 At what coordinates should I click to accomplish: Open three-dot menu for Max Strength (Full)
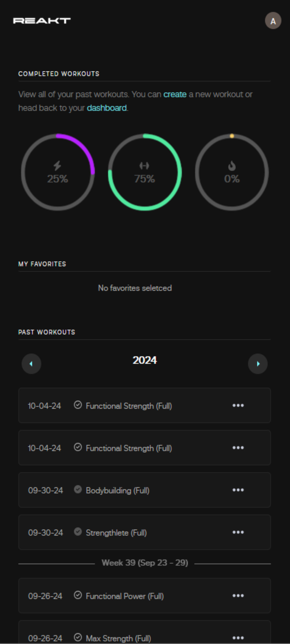[x=238, y=638]
